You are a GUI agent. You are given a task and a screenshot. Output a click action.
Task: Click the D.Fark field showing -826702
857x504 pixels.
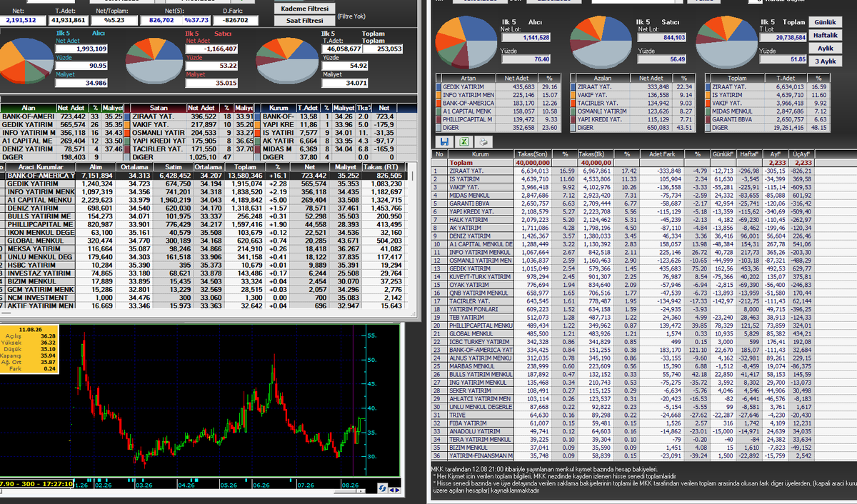235,21
